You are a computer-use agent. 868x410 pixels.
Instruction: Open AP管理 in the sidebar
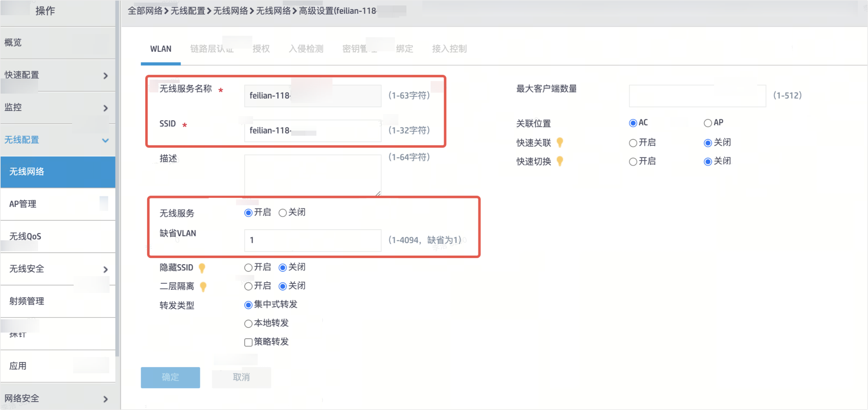(58, 204)
